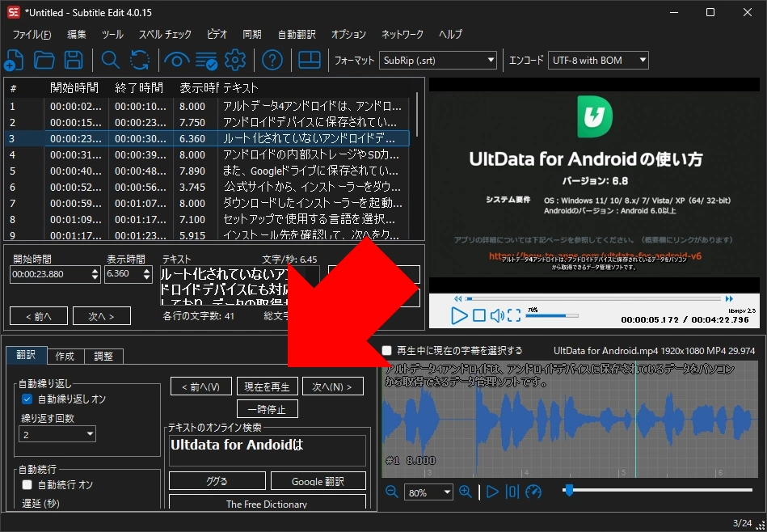
Task: Click The Free Dictionary button
Action: click(x=267, y=503)
